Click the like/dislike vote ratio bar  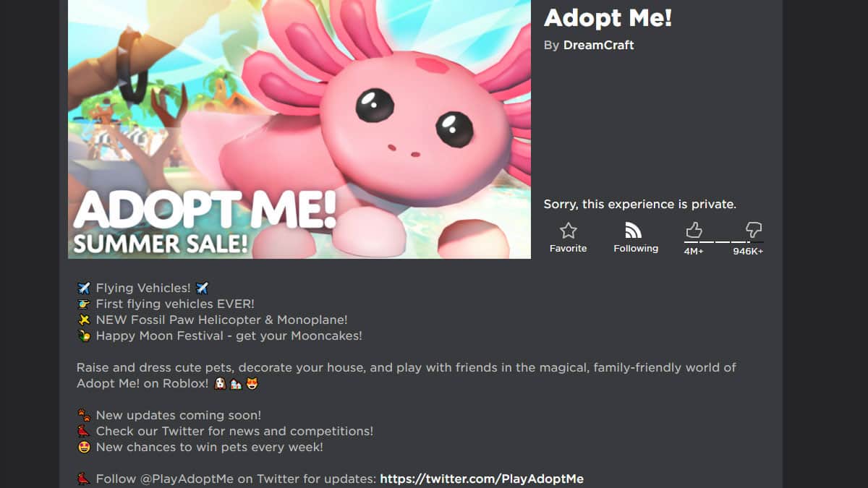point(723,242)
